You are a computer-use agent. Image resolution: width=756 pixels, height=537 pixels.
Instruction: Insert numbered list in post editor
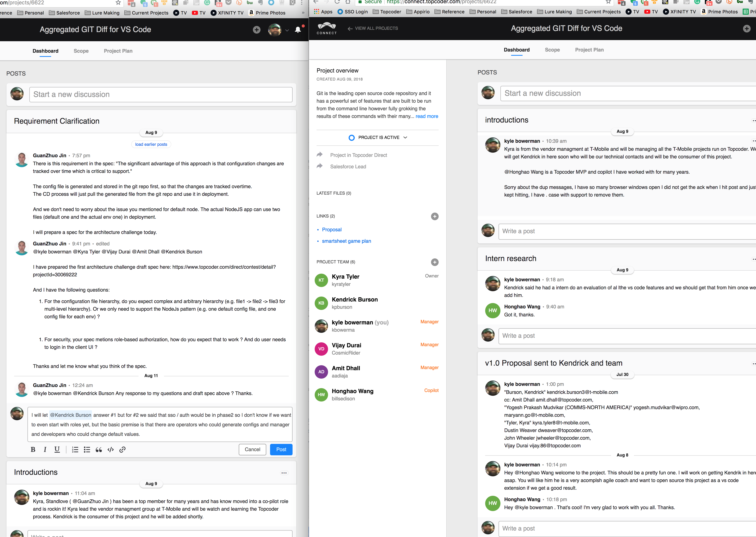(x=75, y=450)
